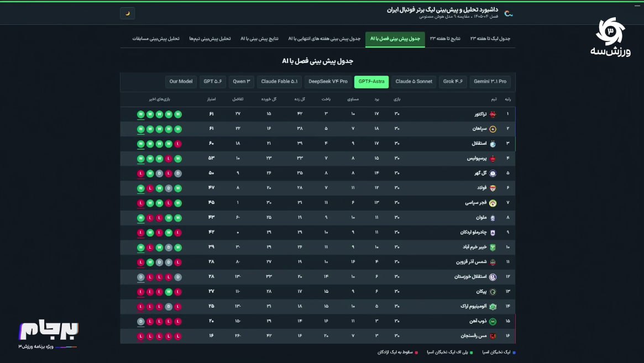Image resolution: width=644 pixels, height=363 pixels.
Task: Click the ذوب آهن team logo
Action: [493, 321]
